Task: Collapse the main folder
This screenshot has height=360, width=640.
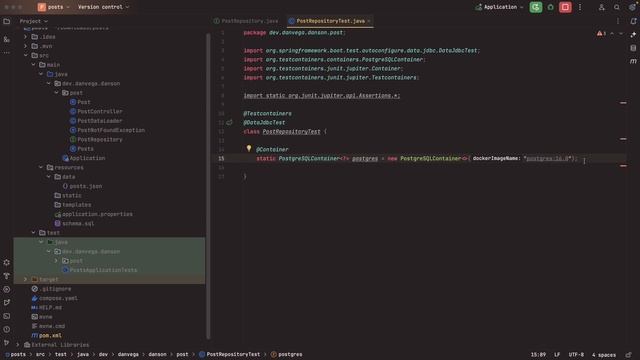Action: 33,65
